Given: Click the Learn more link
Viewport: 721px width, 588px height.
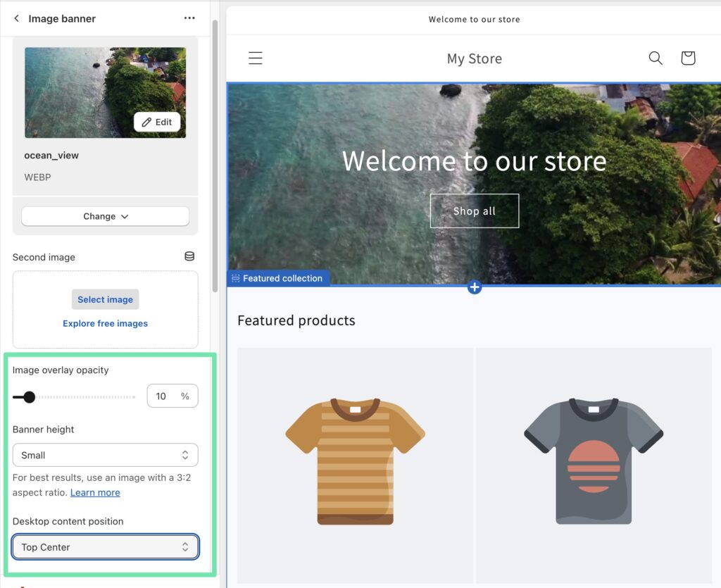Looking at the screenshot, I should pyautogui.click(x=95, y=492).
